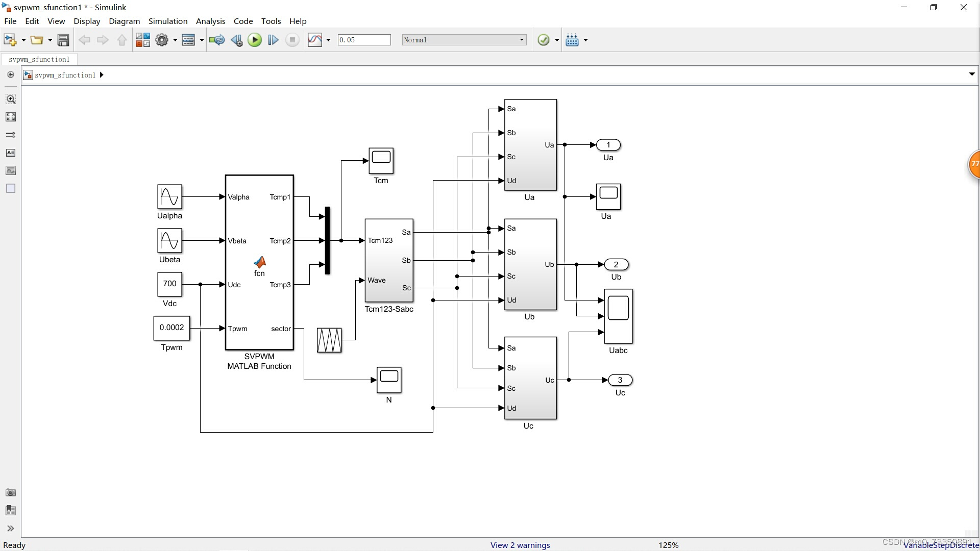The height and width of the screenshot is (551, 980).
Task: Save the svpwm_sfunction1 model
Action: [63, 40]
